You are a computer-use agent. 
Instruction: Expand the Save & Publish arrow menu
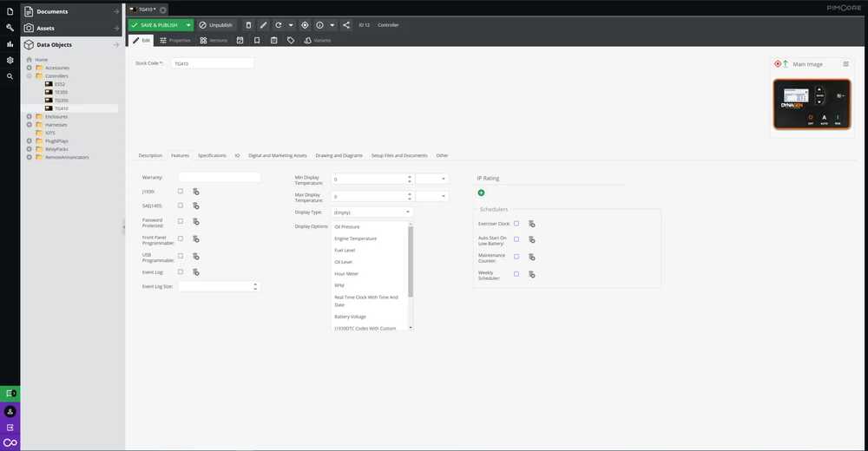tap(187, 25)
